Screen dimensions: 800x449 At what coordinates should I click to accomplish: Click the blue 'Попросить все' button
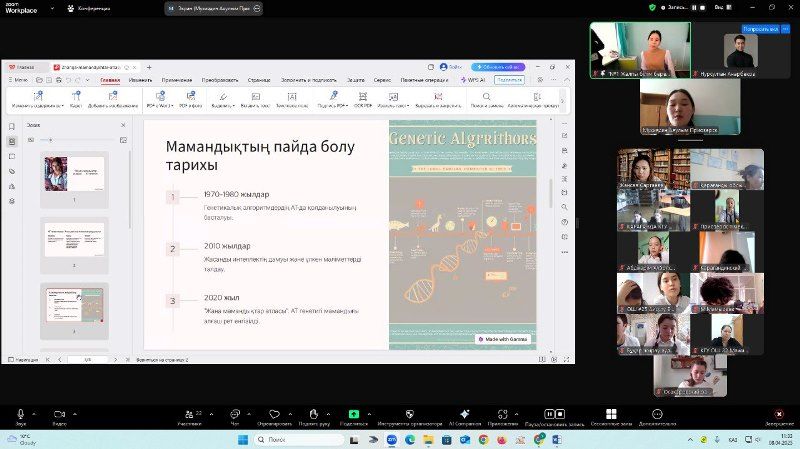(x=759, y=29)
